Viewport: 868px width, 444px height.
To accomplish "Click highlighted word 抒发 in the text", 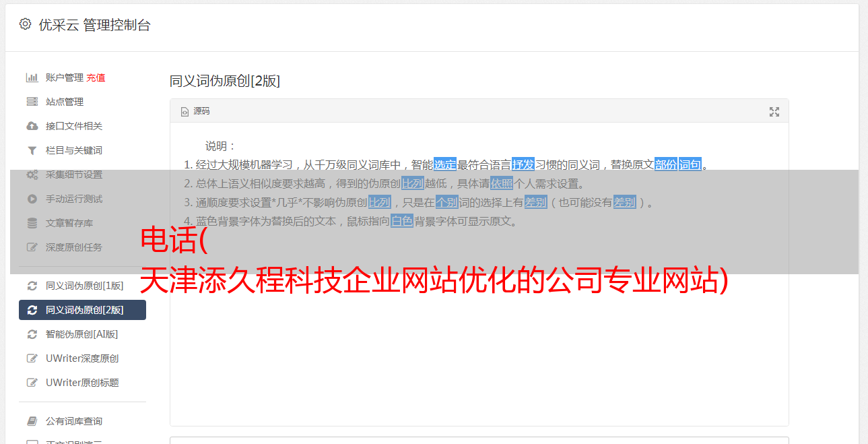I will tap(523, 164).
